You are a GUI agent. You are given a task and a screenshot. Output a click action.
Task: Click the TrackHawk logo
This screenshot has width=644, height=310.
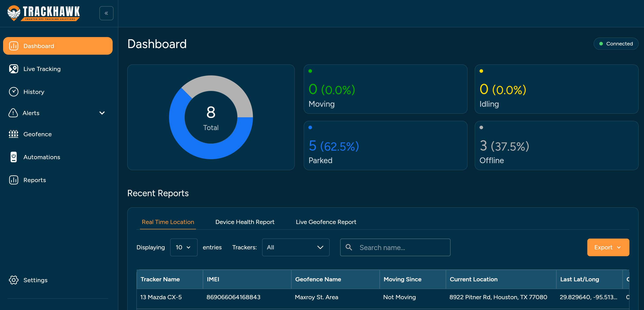pyautogui.click(x=44, y=13)
